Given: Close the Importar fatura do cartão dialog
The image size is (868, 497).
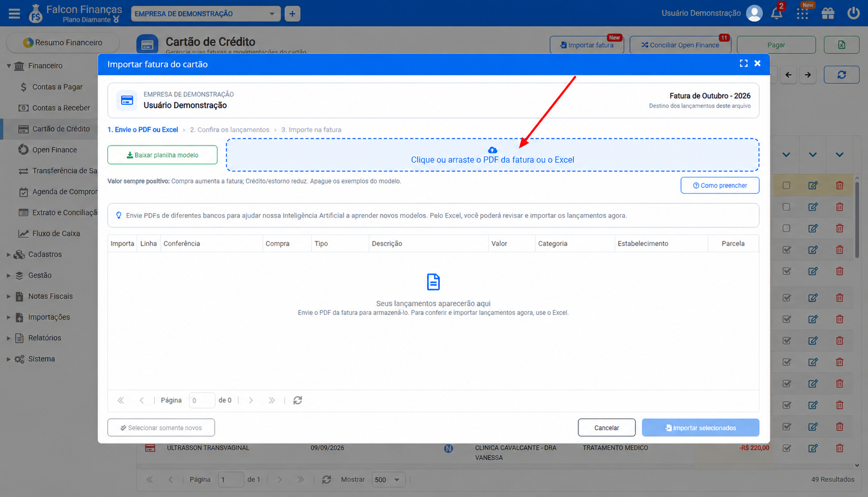Looking at the screenshot, I should 758,63.
